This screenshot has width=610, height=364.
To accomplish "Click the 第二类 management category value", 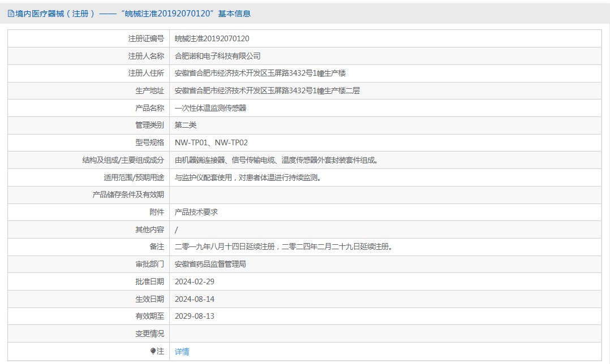I will click(186, 125).
